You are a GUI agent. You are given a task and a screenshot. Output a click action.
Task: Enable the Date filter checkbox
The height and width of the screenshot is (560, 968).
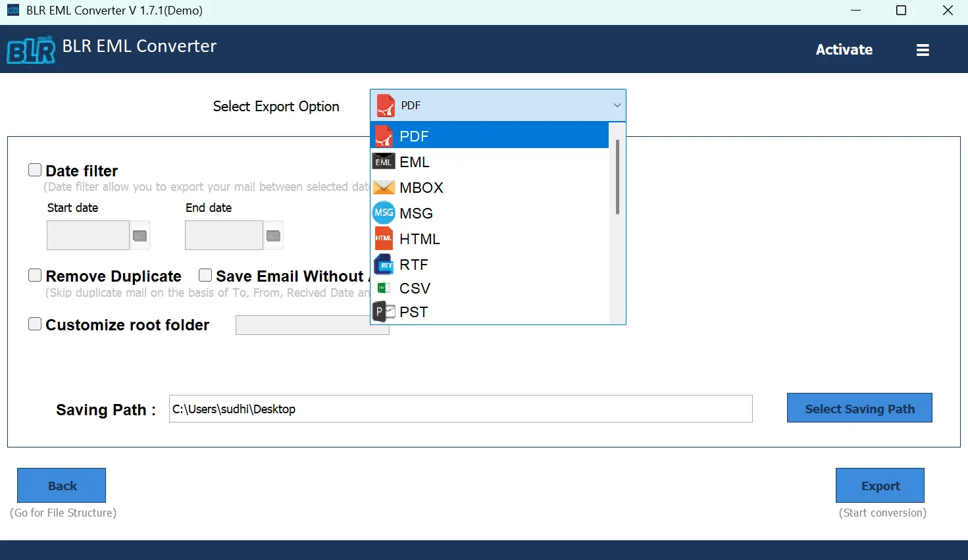(35, 169)
